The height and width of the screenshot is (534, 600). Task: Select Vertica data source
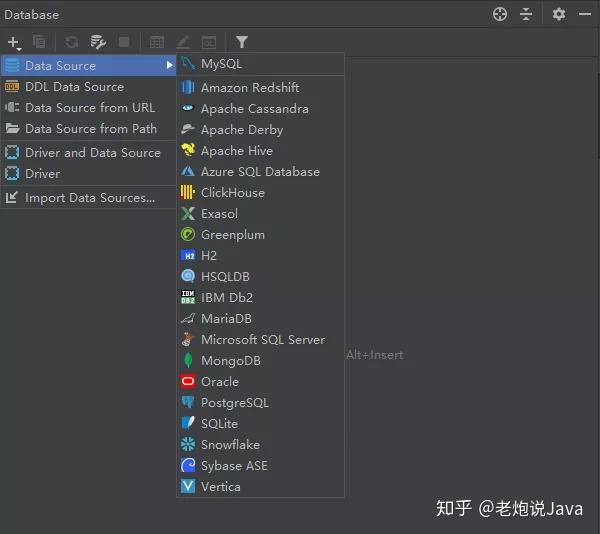coord(260,487)
